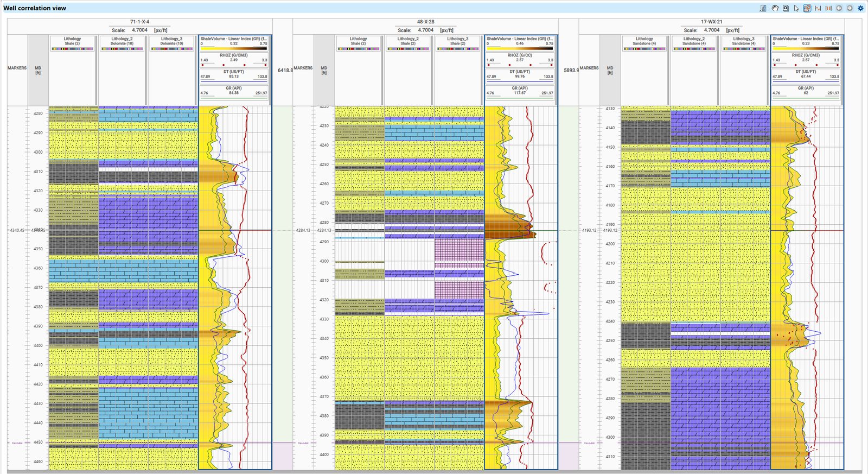Image resolution: width=868 pixels, height=474 pixels.
Task: Click the Lithology colour palette strip in 48-X-28
Action: coord(359,49)
